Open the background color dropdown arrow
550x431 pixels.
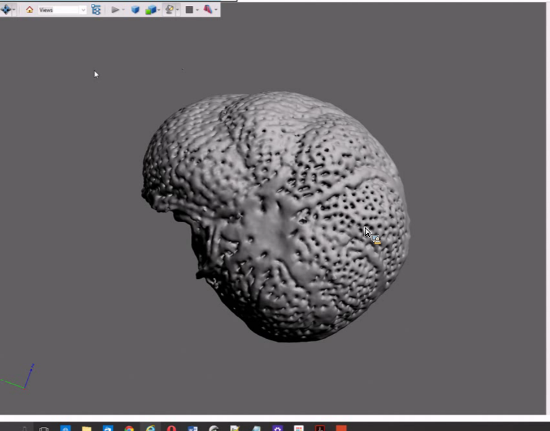pos(197,10)
